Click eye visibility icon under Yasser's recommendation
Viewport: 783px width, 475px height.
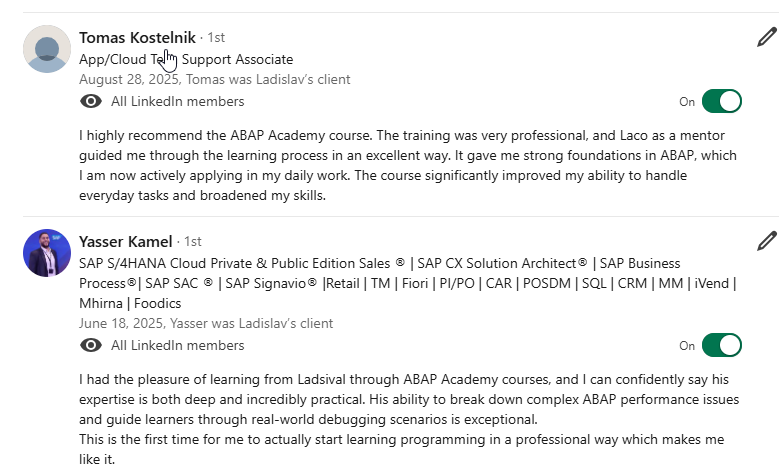(90, 345)
